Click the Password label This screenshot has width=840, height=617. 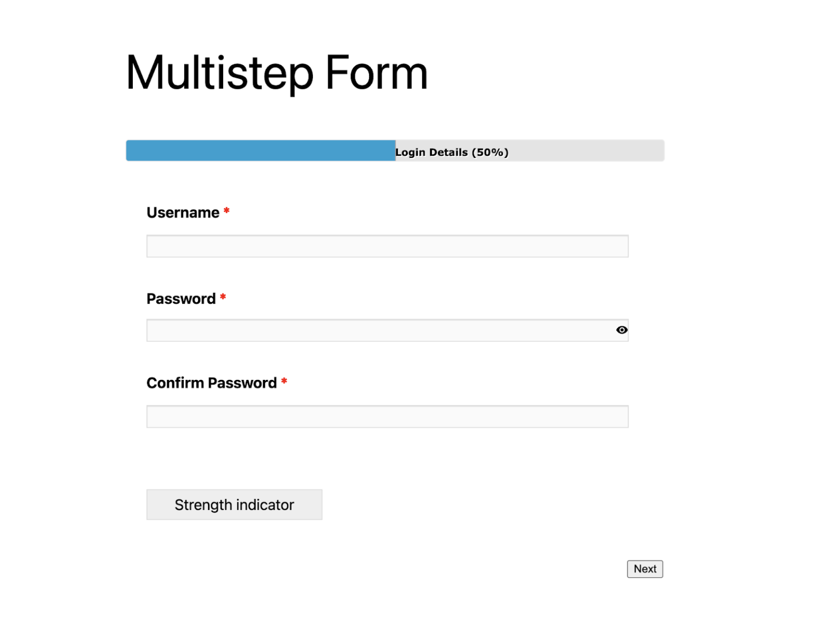pyautogui.click(x=180, y=298)
